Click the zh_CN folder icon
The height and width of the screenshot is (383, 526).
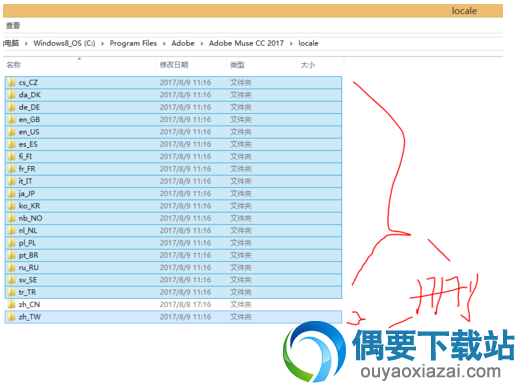(11, 305)
